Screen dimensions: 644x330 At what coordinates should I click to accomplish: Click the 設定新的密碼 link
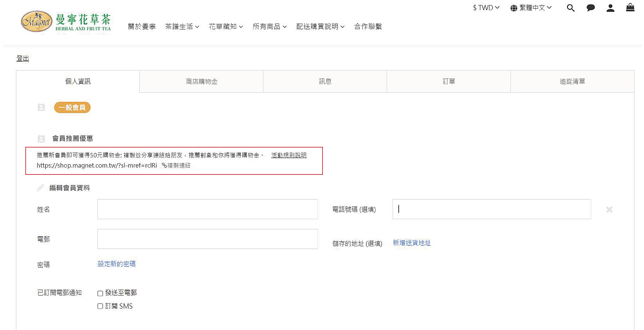click(116, 264)
